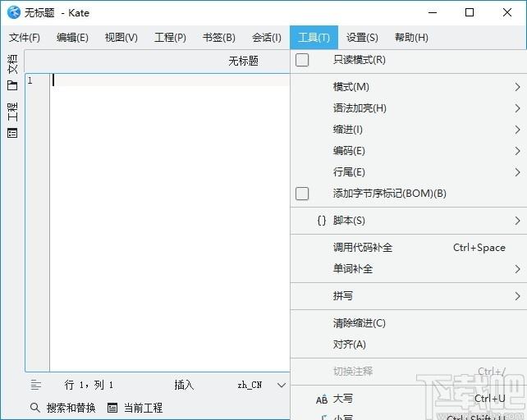Open the 文件(F) menu
This screenshot has width=527, height=420.
(x=25, y=37)
